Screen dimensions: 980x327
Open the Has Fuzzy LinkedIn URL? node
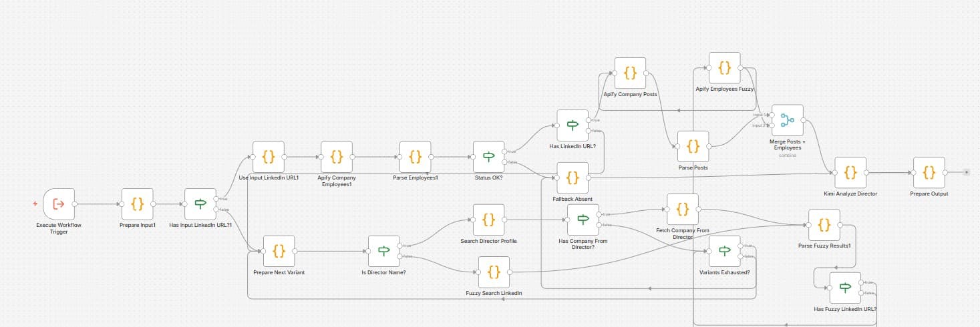tap(845, 288)
